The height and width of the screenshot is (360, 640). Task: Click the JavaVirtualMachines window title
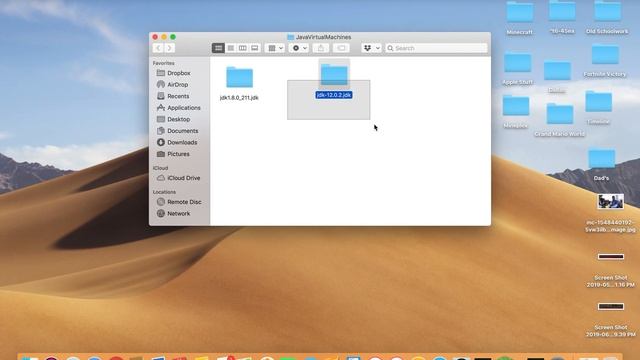click(323, 37)
